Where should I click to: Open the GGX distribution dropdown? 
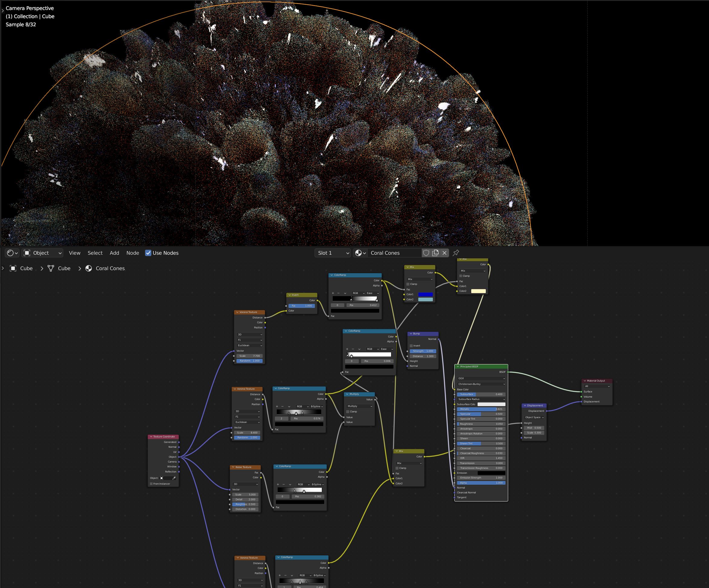(481, 379)
